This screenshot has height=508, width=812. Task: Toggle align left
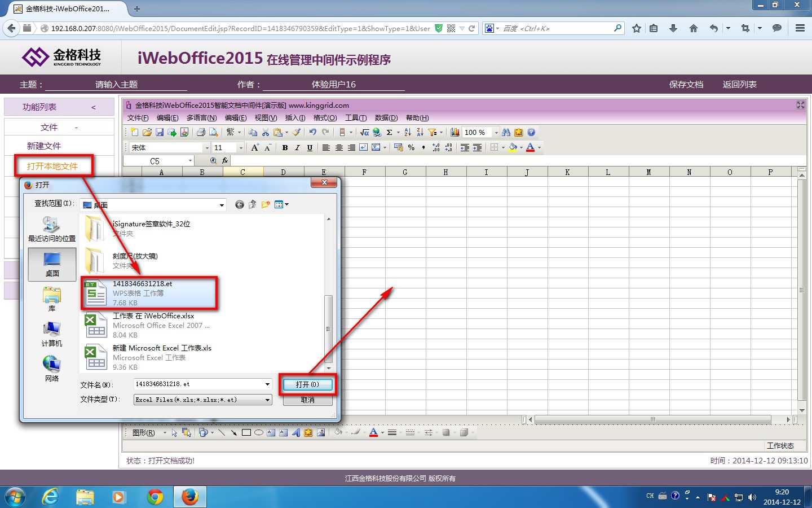pyautogui.click(x=326, y=147)
